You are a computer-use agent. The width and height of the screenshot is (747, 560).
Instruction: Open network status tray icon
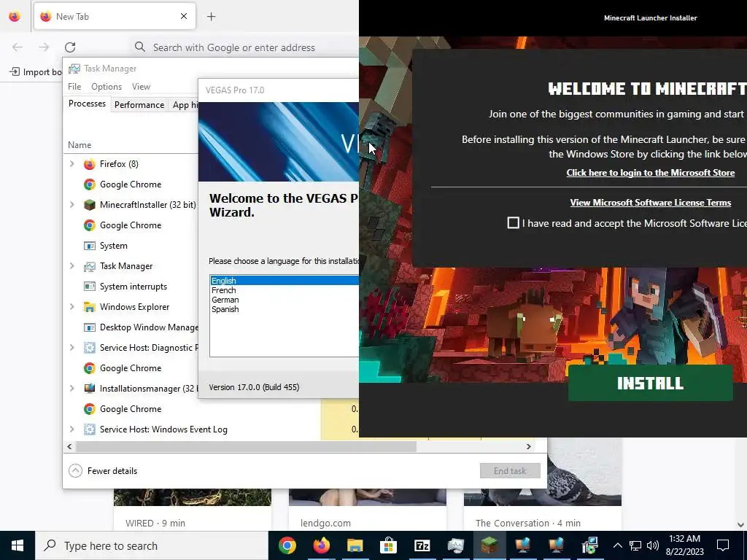click(x=635, y=545)
